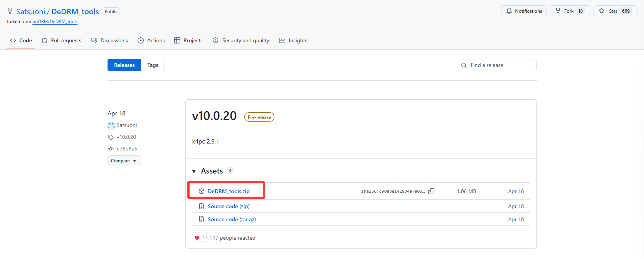Click the heart reaction button with 17

tap(201, 238)
